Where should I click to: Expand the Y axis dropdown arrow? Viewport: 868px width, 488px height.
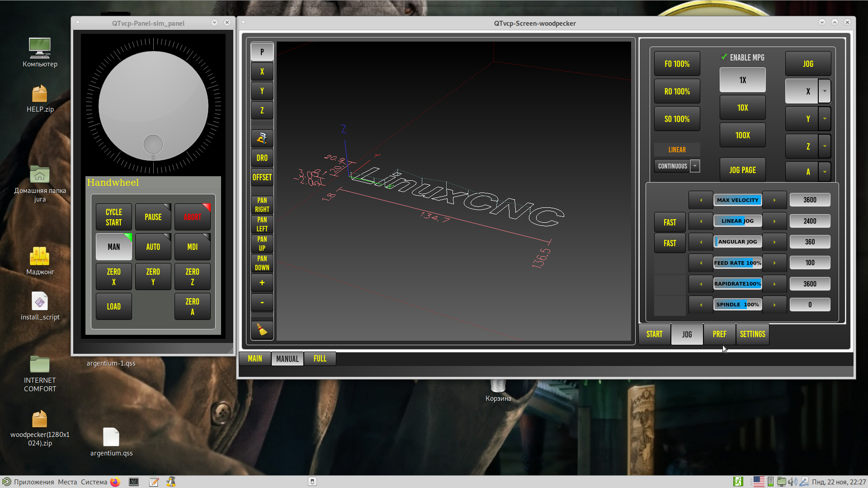click(825, 119)
